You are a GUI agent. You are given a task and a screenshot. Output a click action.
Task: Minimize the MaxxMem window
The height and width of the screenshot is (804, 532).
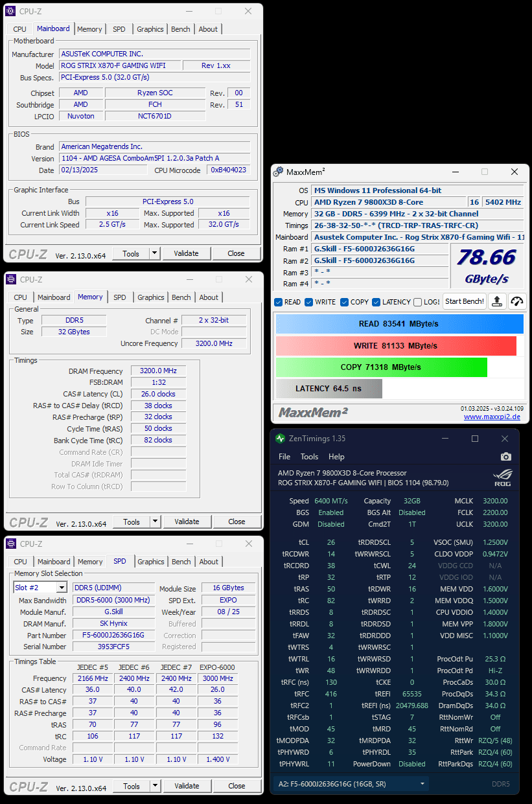point(454,172)
